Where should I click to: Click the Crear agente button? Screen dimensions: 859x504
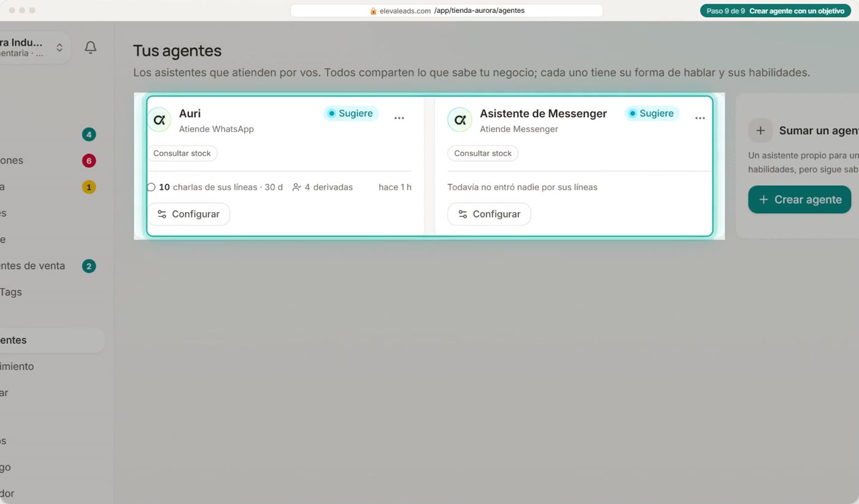click(799, 199)
